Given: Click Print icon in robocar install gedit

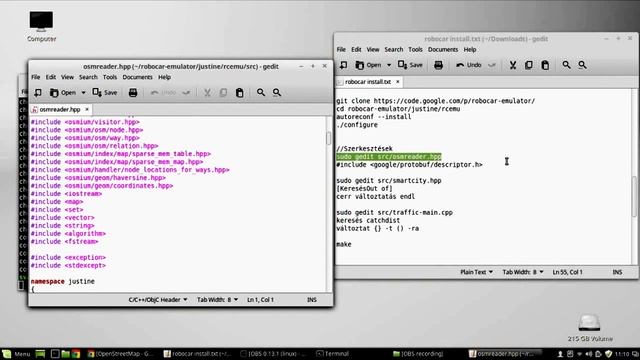Looking at the screenshot, I should tap(438, 65).
